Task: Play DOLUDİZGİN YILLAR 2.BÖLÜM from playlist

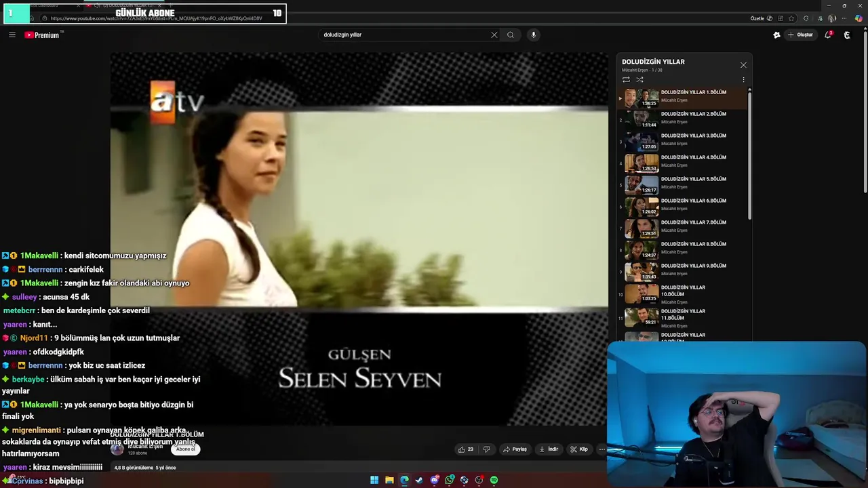Action: pos(682,120)
